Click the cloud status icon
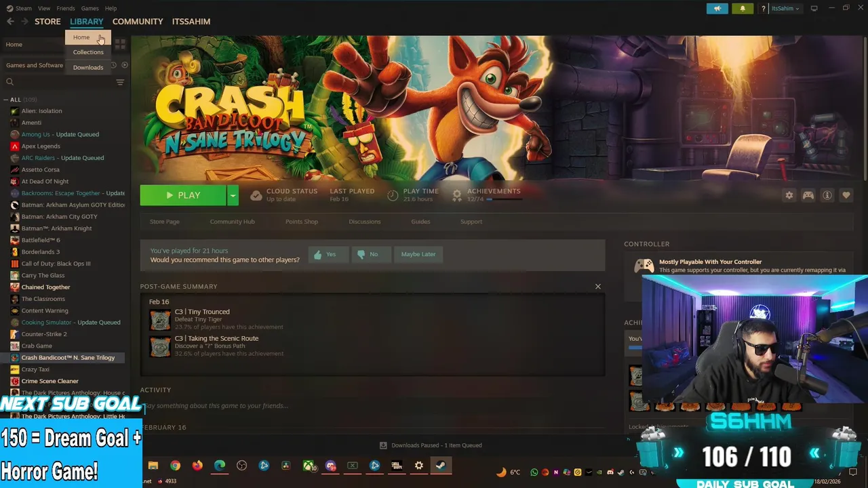 coord(256,195)
